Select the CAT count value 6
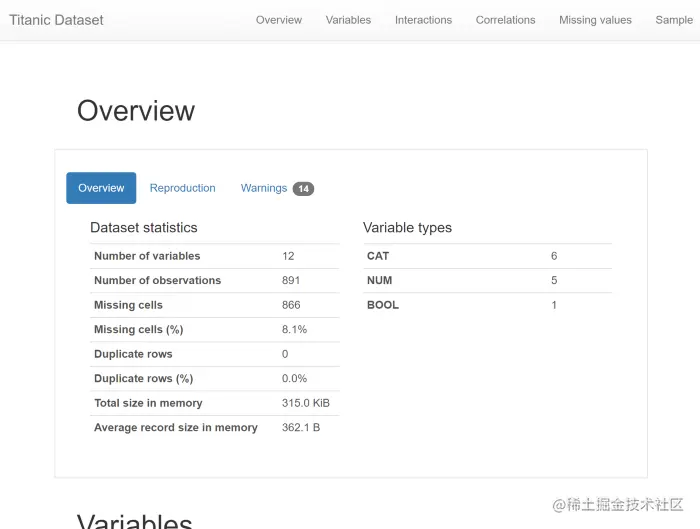Viewport: 700px width, 529px height. coord(554,256)
